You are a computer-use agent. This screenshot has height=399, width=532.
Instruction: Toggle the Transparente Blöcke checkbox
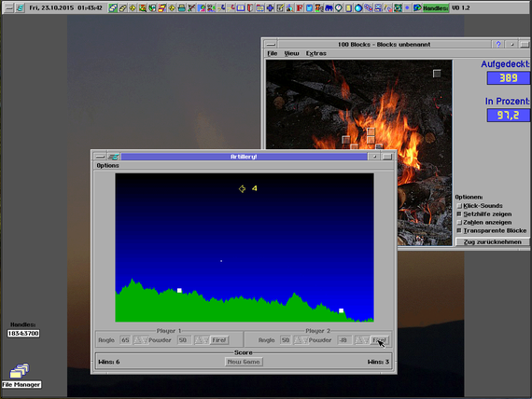click(459, 231)
